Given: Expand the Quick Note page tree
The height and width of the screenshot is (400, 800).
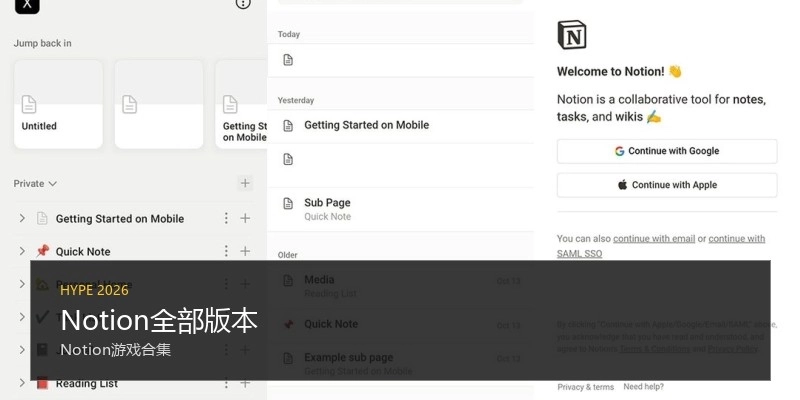Looking at the screenshot, I should click(x=22, y=251).
